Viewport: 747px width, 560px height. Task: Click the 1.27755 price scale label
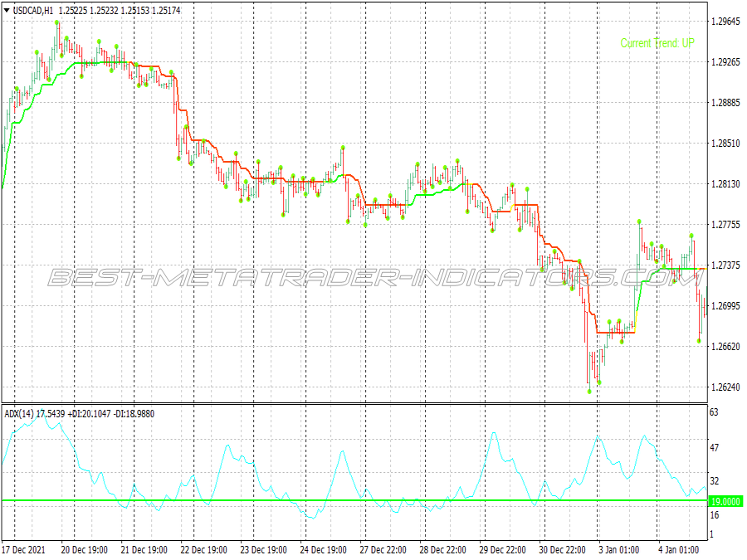coord(725,225)
